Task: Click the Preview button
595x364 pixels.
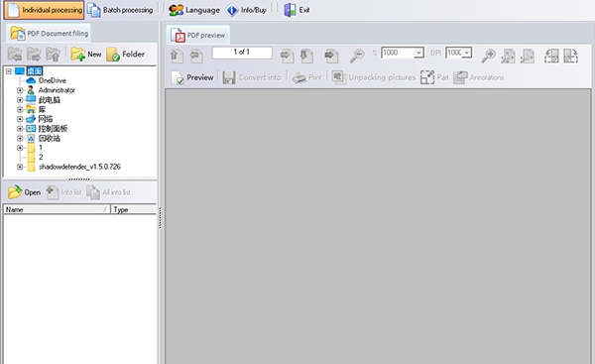Action: pyautogui.click(x=192, y=77)
